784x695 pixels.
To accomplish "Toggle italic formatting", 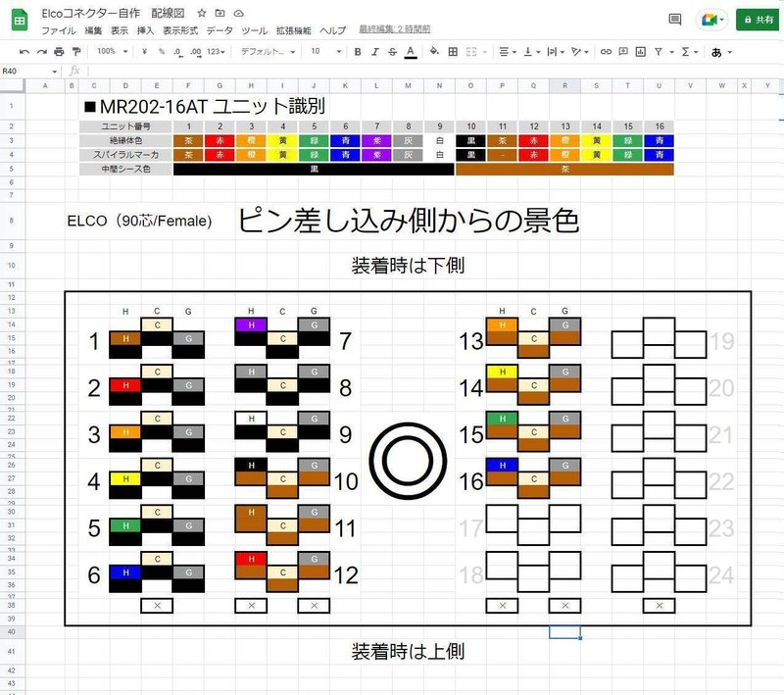I will 376,51.
